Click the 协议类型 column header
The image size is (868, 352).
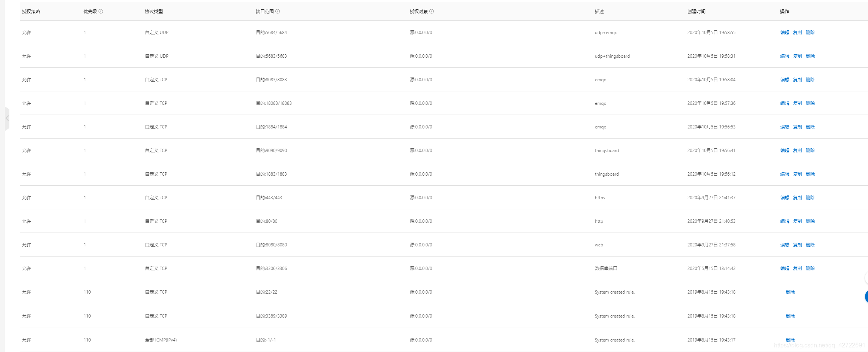(x=154, y=12)
